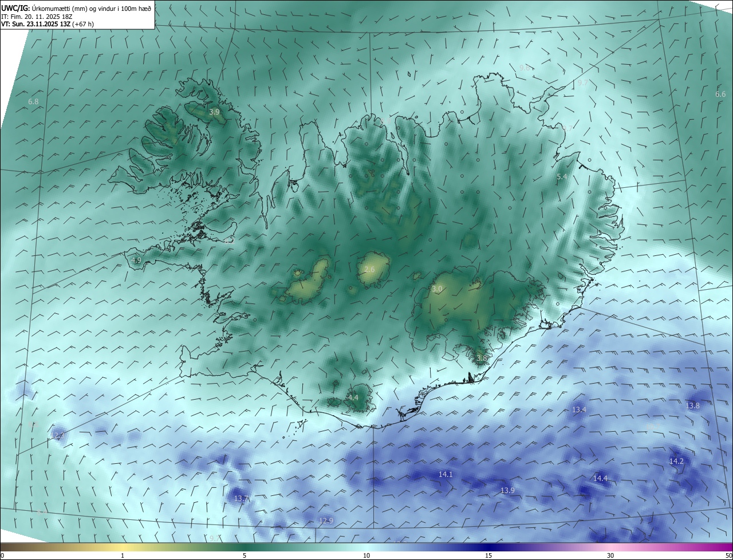733x560 pixels.
Task: Click the 5 tick on the colour scale
Action: (245, 555)
